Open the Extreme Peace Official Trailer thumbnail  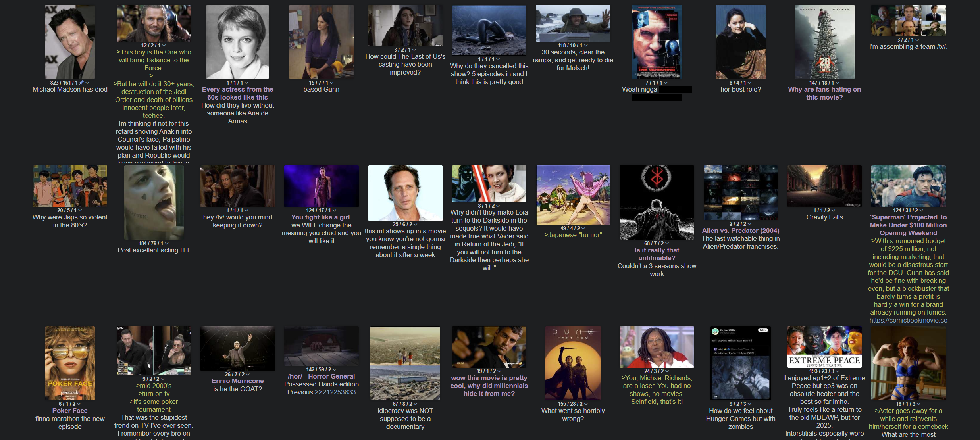pos(824,347)
